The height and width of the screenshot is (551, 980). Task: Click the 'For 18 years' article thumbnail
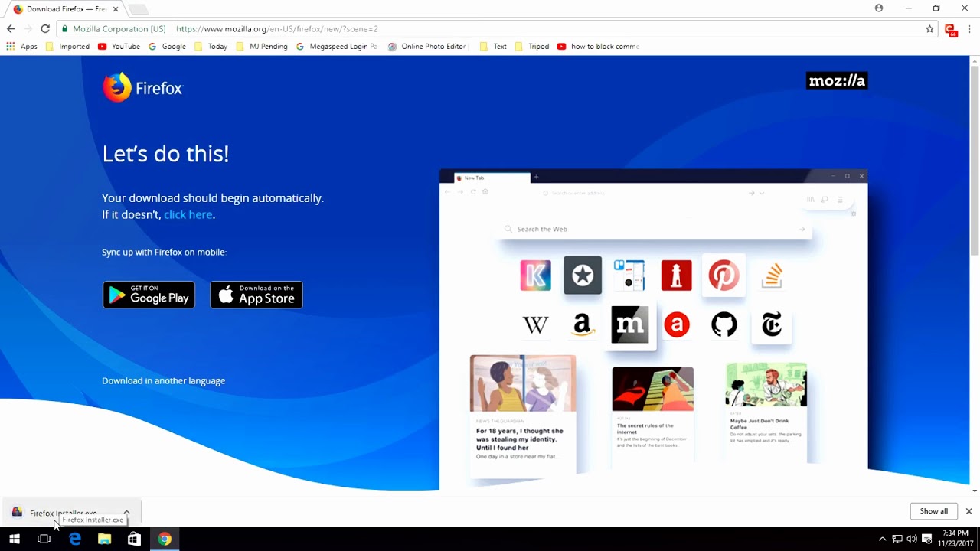523,383
